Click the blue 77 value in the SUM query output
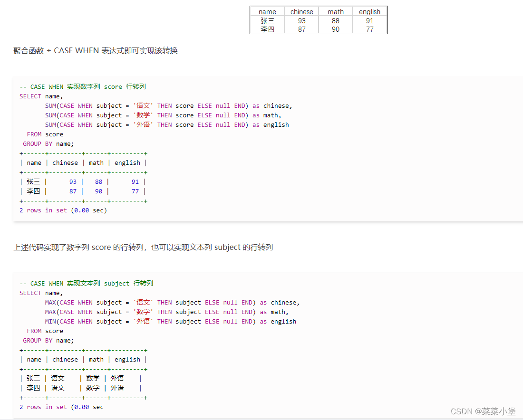Screen dimensions: 523x420 135,191
